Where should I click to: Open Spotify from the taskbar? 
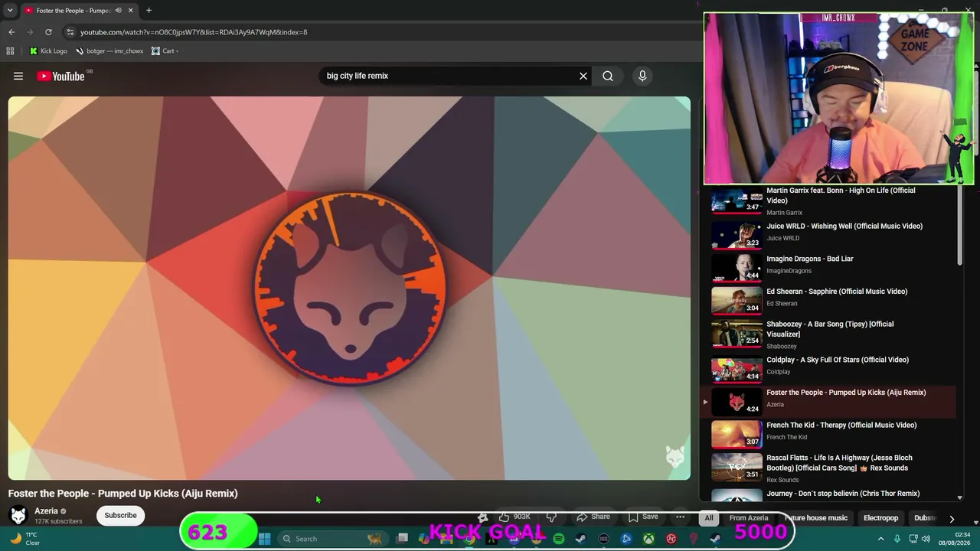559,539
